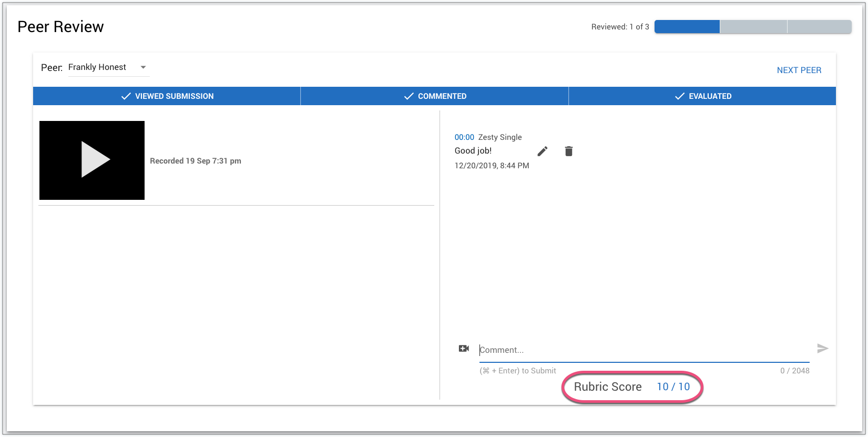
Task: Expand the Peer dropdown arrow
Action: pyautogui.click(x=143, y=67)
